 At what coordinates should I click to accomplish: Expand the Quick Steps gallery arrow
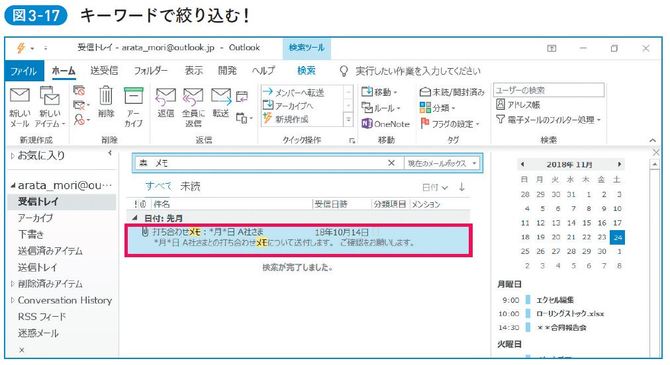pyautogui.click(x=348, y=120)
